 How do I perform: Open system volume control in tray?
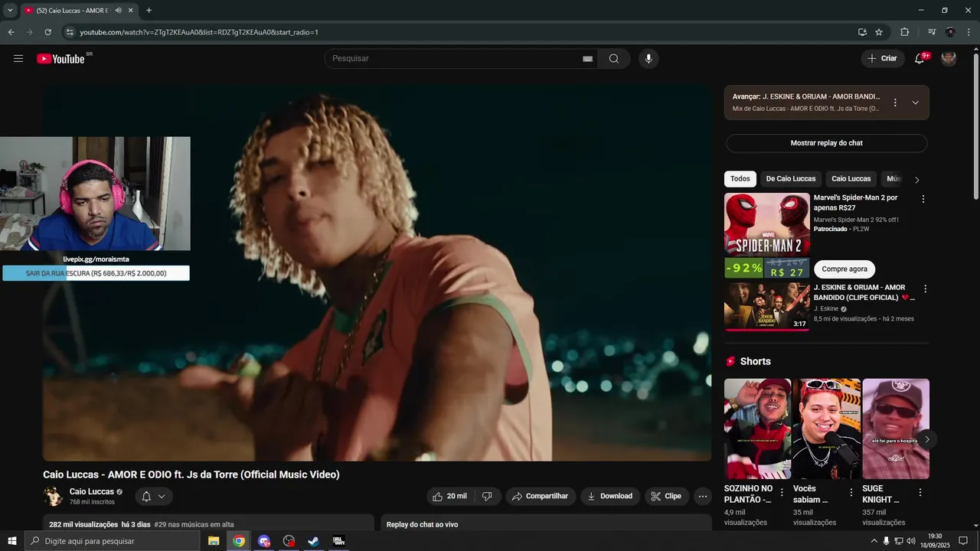pyautogui.click(x=910, y=541)
